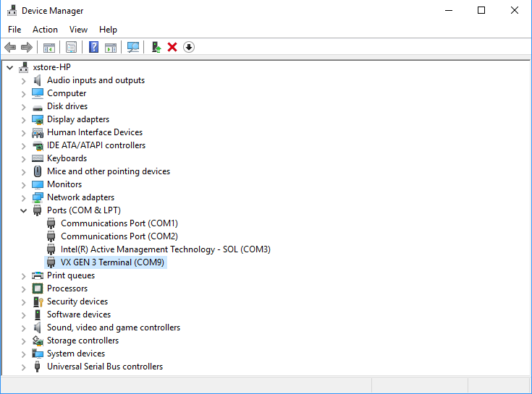Collapse the Ports (COM & LPT) node
This screenshot has height=394, width=532.
pos(23,210)
